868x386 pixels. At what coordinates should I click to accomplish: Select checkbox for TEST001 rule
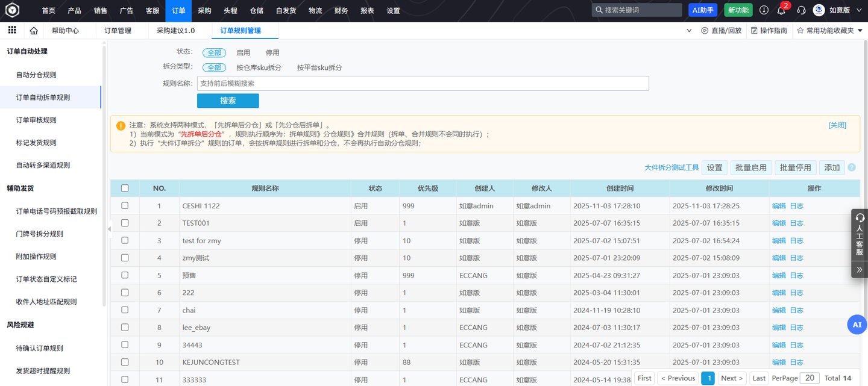tap(125, 223)
